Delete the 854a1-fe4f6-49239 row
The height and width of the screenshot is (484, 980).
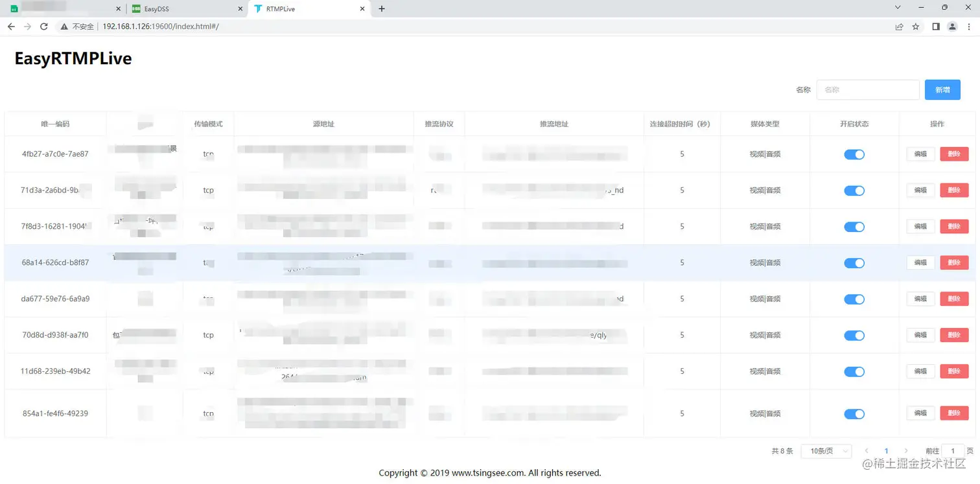[954, 413]
